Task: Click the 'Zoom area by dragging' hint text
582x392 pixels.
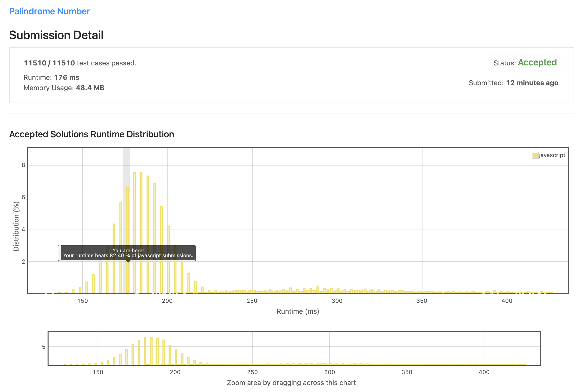Action: tap(291, 383)
